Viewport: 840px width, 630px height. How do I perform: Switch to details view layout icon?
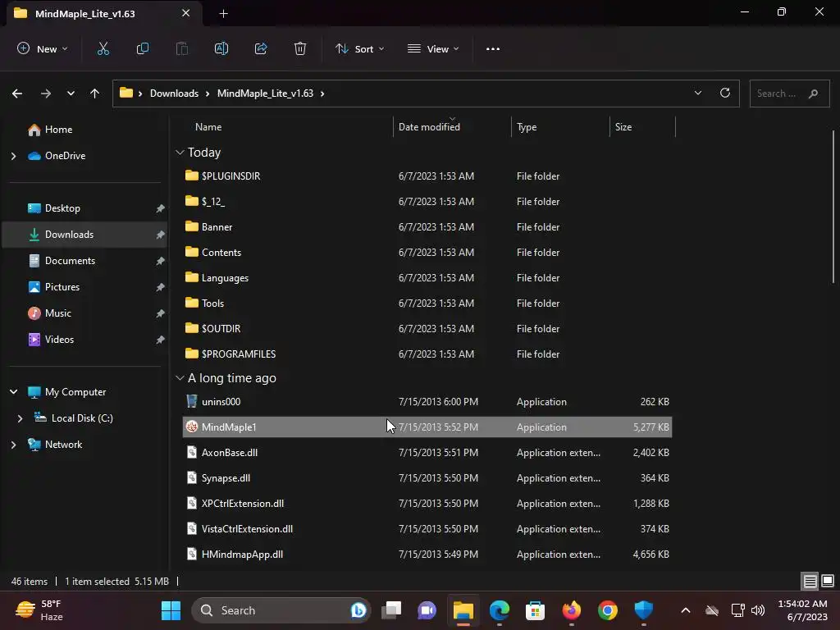click(810, 581)
